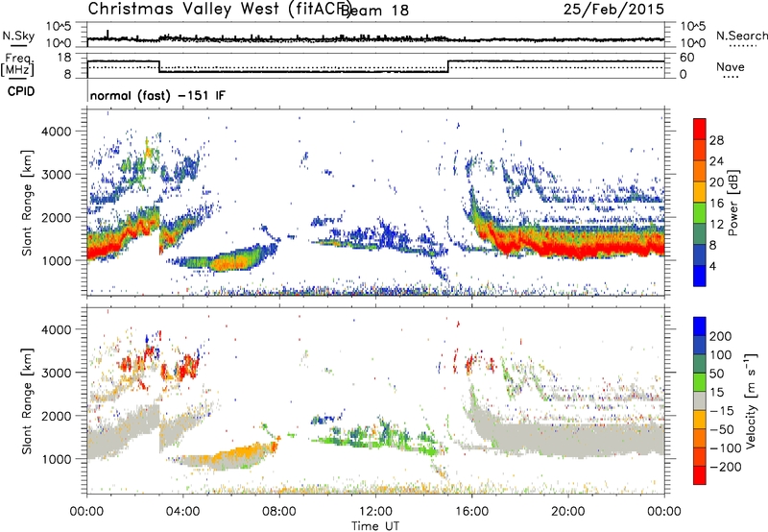
Task: Click the "Freq. [MHz]" axis label
Action: 17,64
